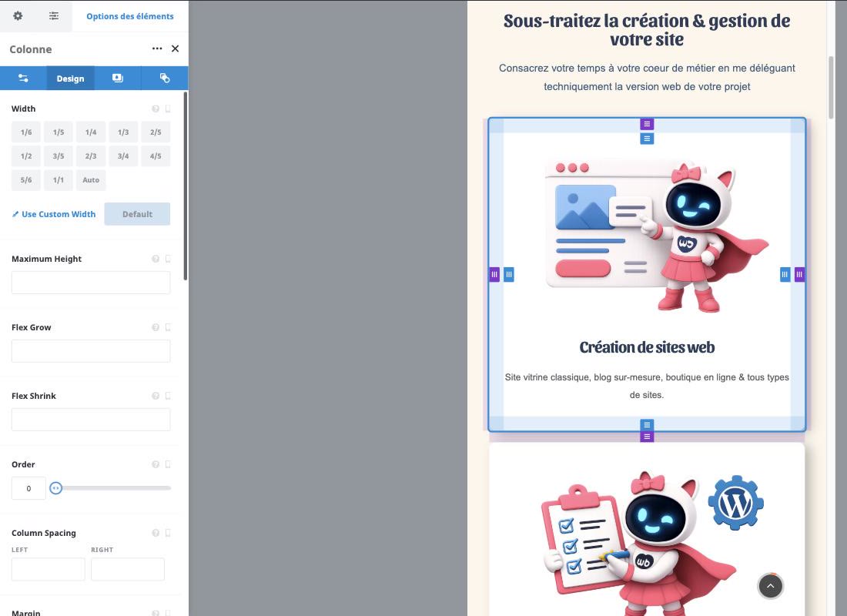Show help for Flex Shrink
The height and width of the screenshot is (616, 847).
tap(156, 396)
